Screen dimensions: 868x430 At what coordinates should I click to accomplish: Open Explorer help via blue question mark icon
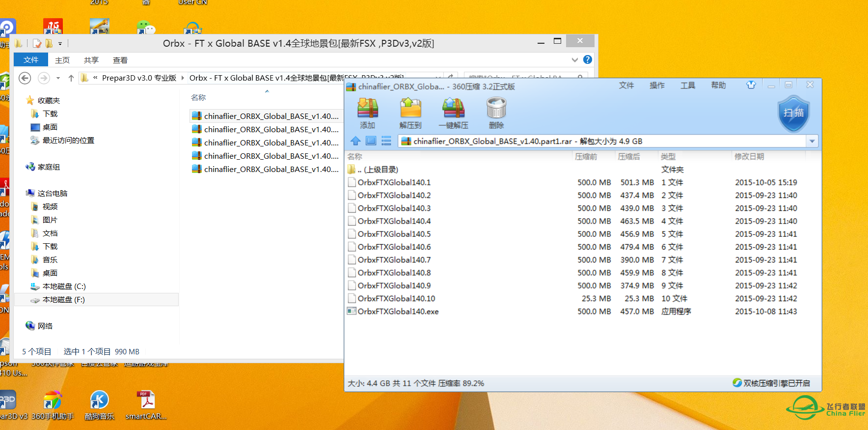click(588, 59)
